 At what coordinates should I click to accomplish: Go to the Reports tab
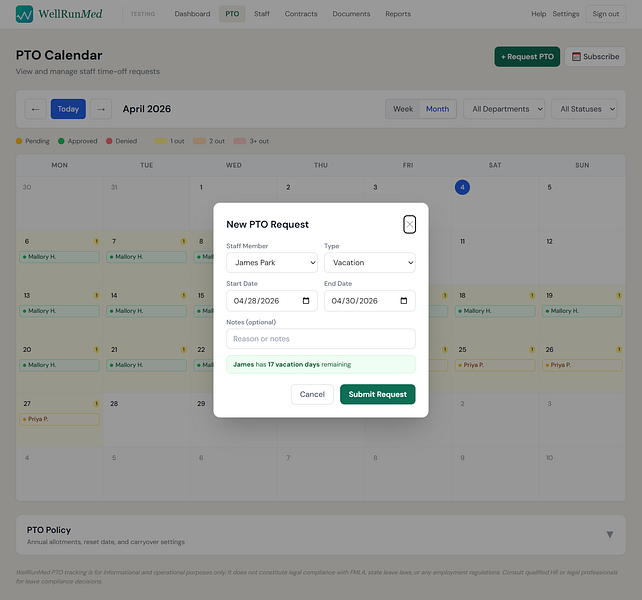[x=398, y=14]
